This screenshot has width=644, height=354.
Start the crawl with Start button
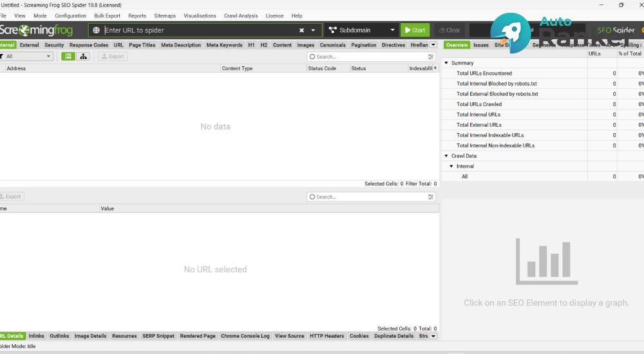pos(415,30)
